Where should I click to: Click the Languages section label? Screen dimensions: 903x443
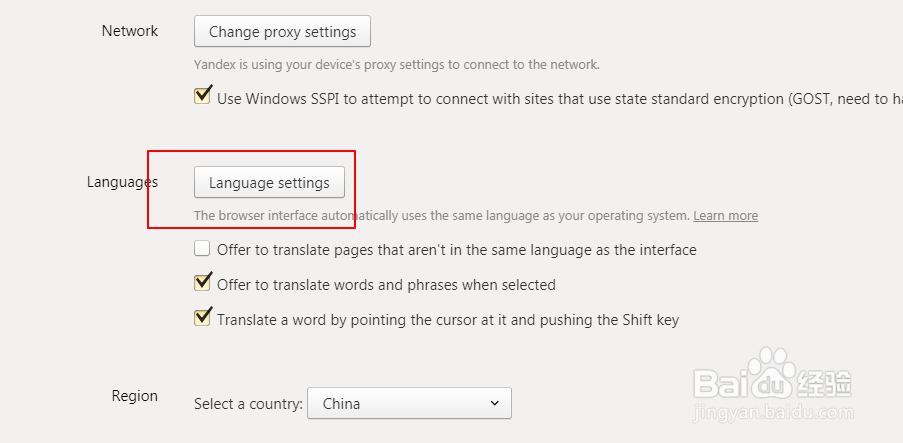click(122, 182)
